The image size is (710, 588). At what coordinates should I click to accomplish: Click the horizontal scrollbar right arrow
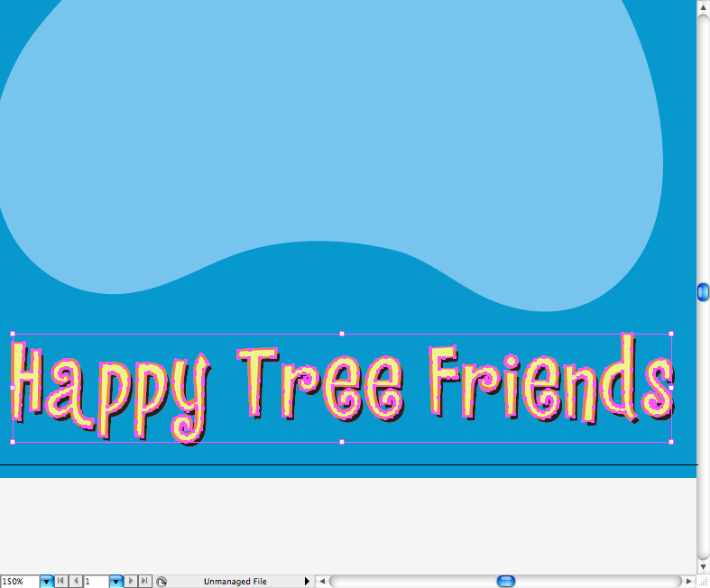pos(688,582)
